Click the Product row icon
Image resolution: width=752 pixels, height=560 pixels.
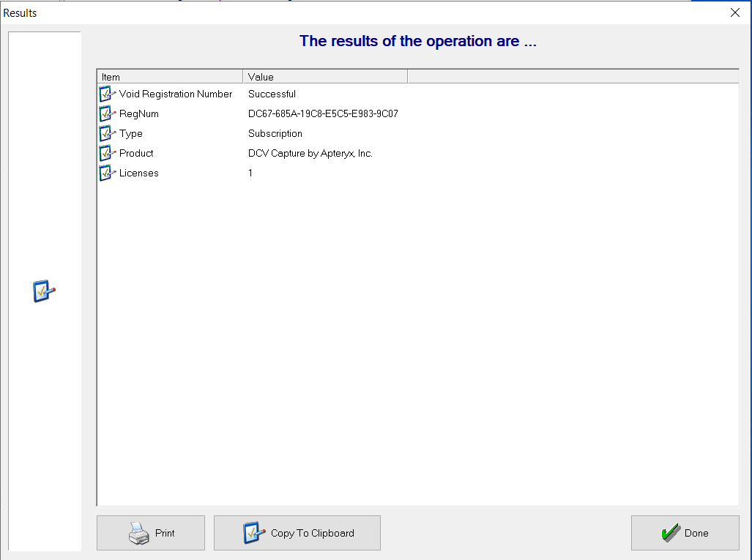(107, 154)
